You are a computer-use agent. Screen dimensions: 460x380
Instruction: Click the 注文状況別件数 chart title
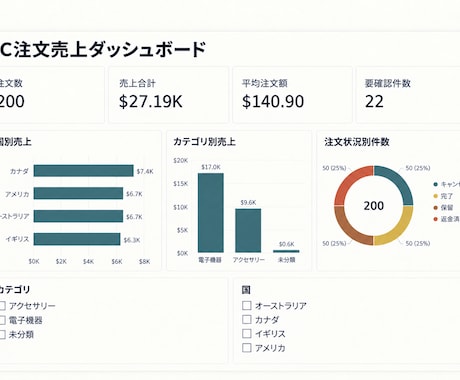[x=357, y=142]
